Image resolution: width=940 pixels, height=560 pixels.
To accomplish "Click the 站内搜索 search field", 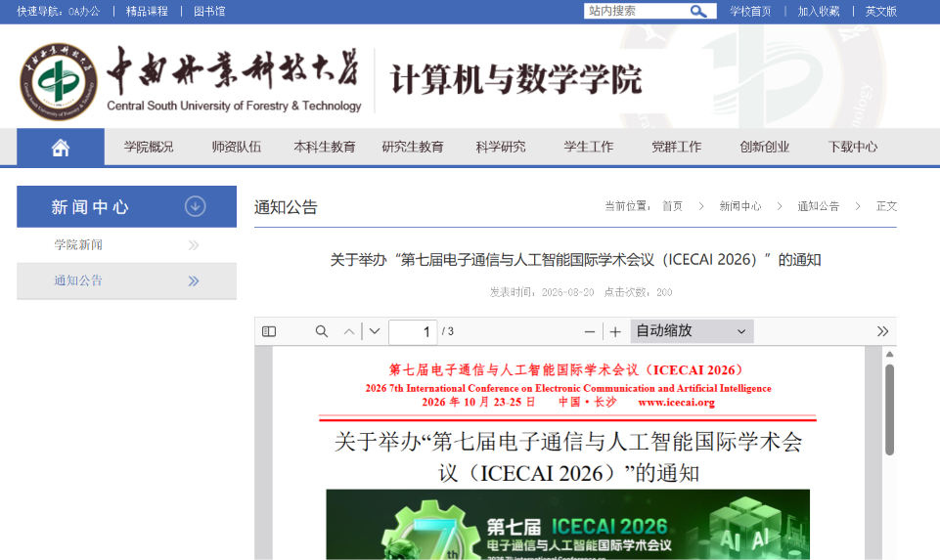I will [636, 11].
